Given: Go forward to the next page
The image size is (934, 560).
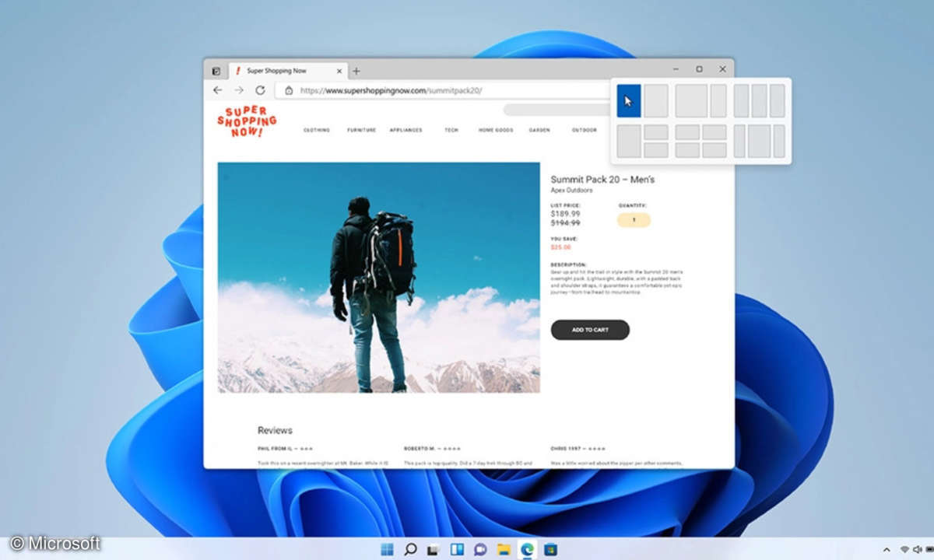Looking at the screenshot, I should click(239, 90).
